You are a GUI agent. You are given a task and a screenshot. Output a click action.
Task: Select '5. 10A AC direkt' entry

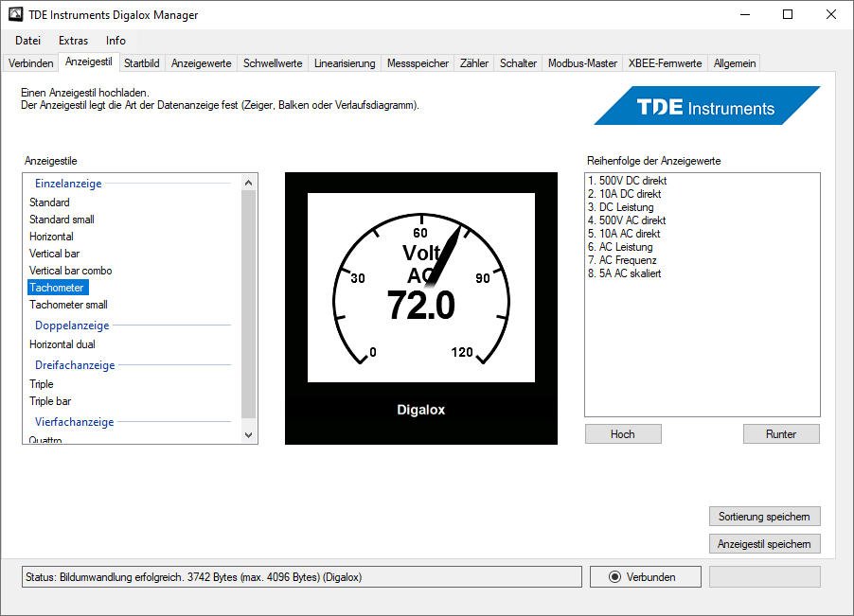point(624,234)
